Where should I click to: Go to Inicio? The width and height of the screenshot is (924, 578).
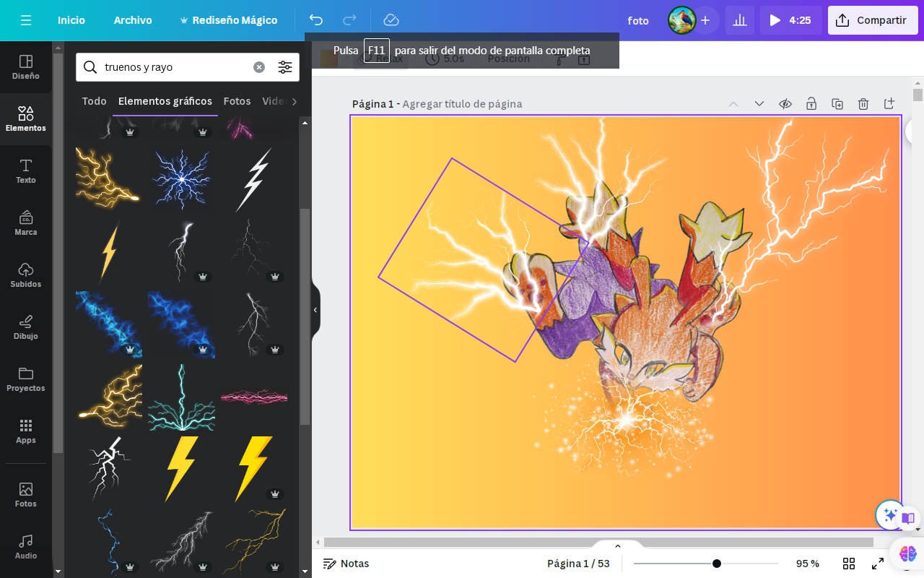tap(71, 20)
